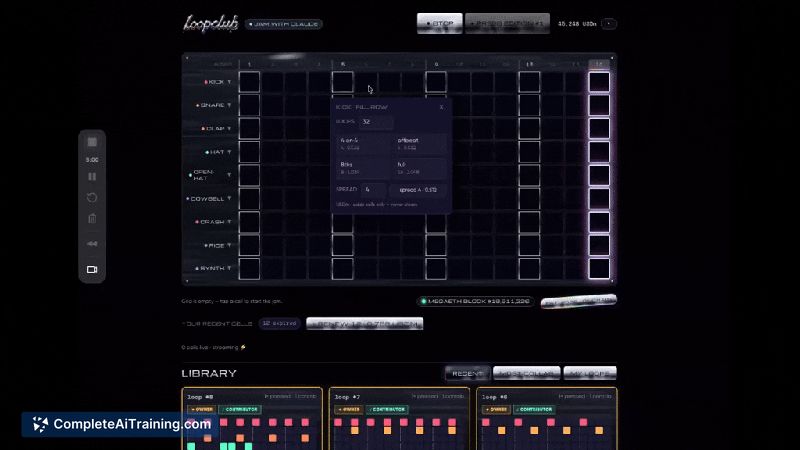Click the Owner badge on loop #7
Viewport: 800px width, 450px height.
click(348, 409)
